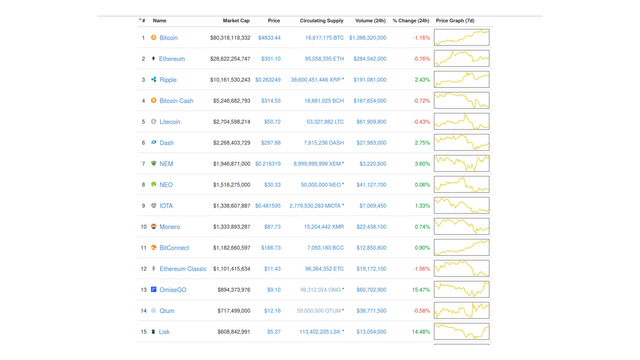Sort by Circulating Supply header

click(322, 20)
